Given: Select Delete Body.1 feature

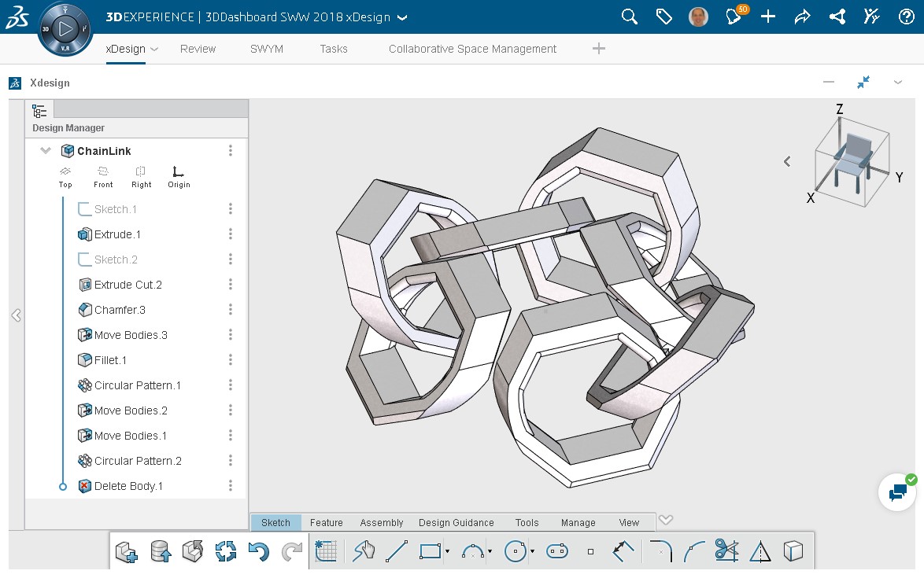Looking at the screenshot, I should coord(120,486).
